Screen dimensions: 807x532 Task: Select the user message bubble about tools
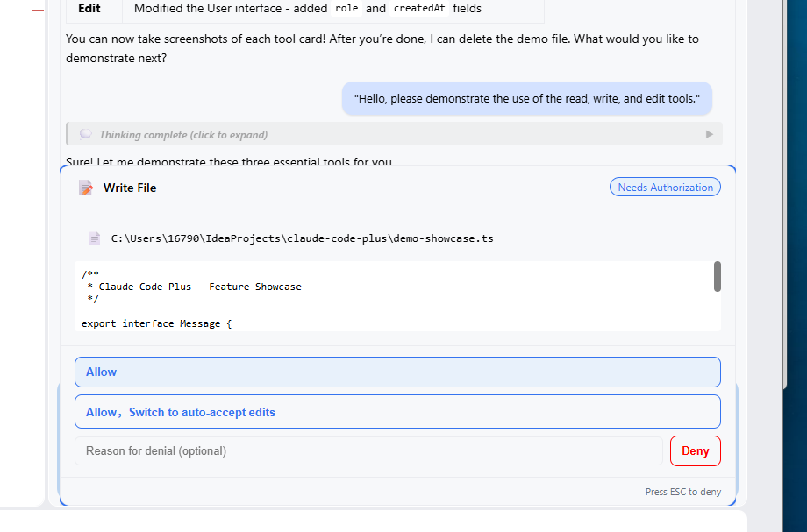click(x=527, y=99)
